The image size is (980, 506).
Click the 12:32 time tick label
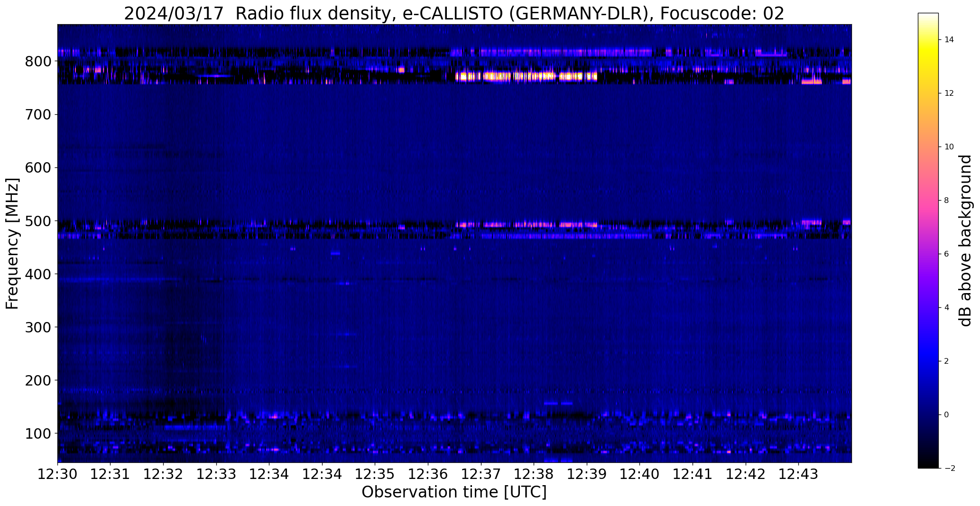tap(164, 474)
